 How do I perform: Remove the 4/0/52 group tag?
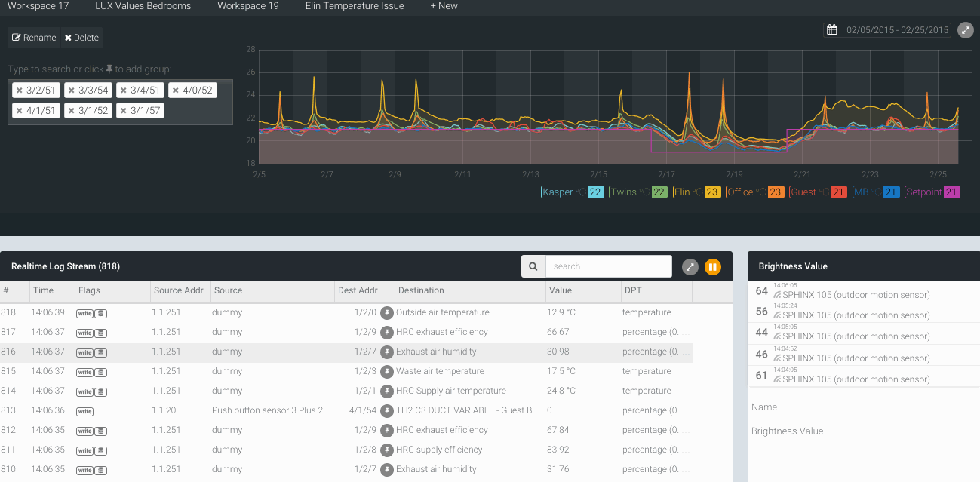point(176,91)
